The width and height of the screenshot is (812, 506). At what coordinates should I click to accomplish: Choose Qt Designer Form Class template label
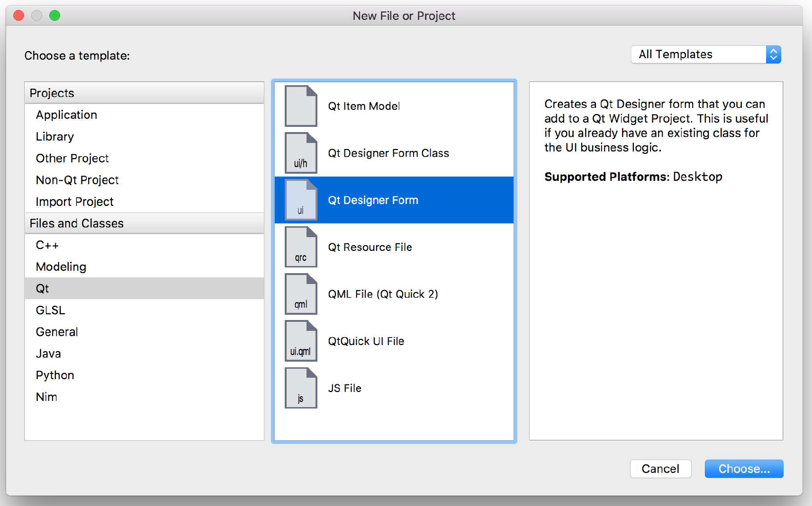[x=388, y=153]
